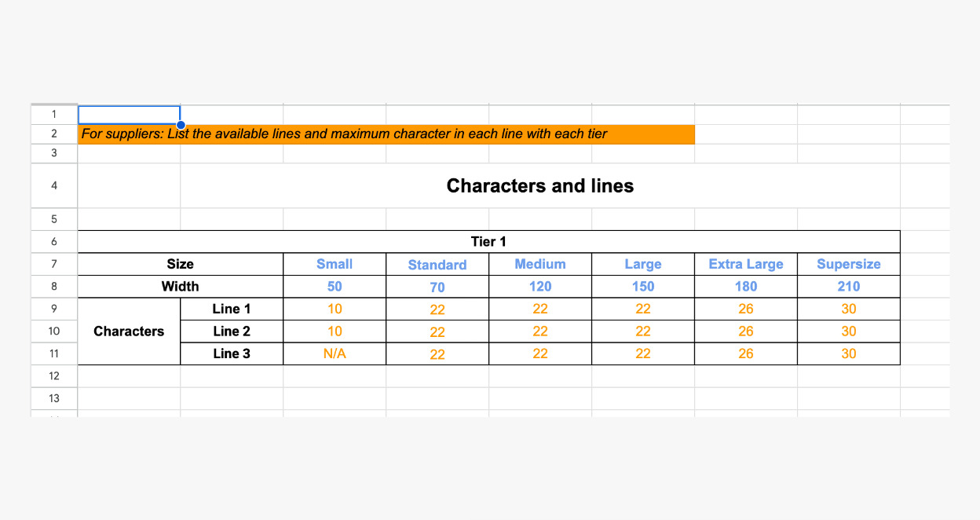Screen dimensions: 980x520
Task: Select the merged "Characters" label cell
Action: click(x=129, y=331)
